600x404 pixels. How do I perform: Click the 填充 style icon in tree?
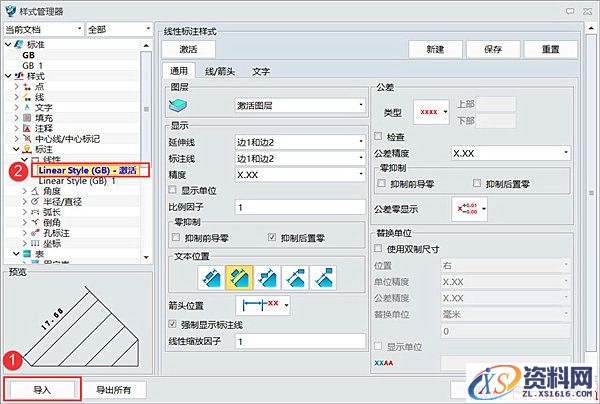(27, 118)
